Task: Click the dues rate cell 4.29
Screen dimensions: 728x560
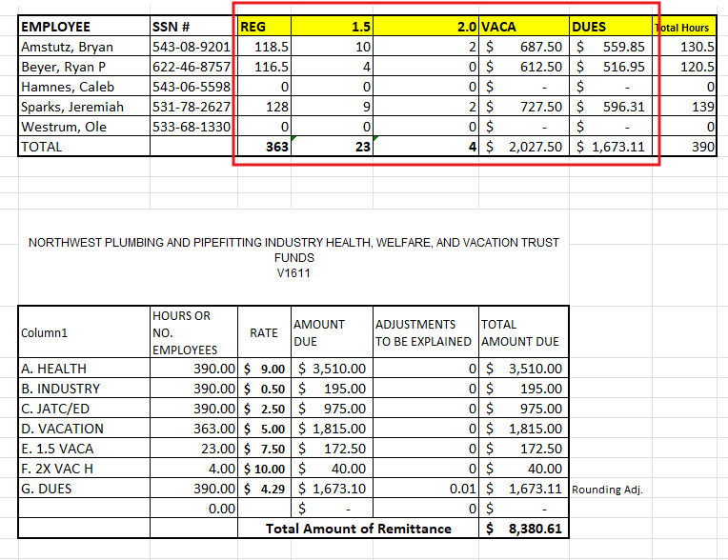Action: click(264, 488)
